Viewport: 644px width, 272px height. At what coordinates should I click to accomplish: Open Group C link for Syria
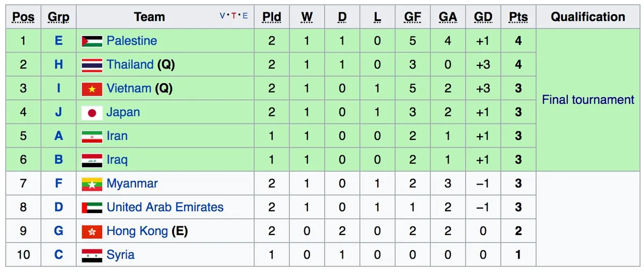(58, 255)
